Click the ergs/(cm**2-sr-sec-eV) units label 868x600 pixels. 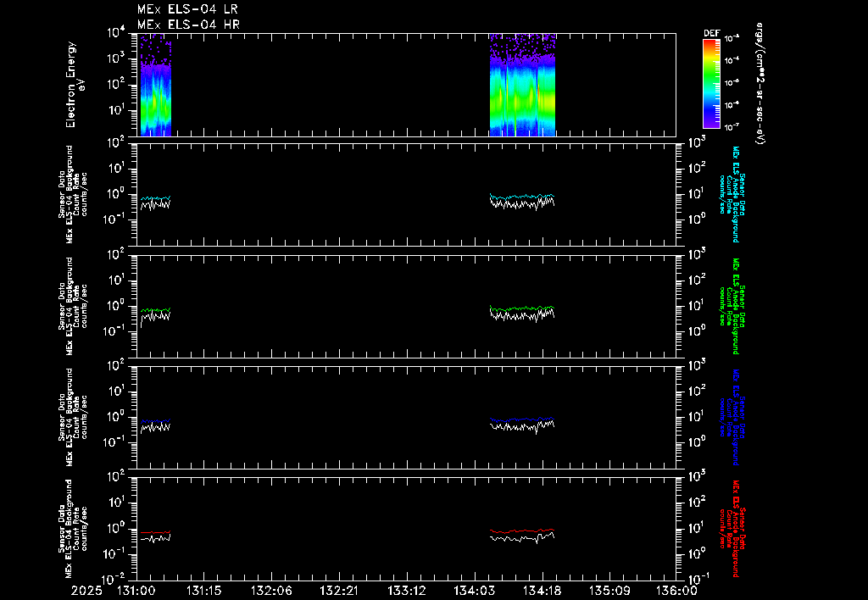click(760, 84)
